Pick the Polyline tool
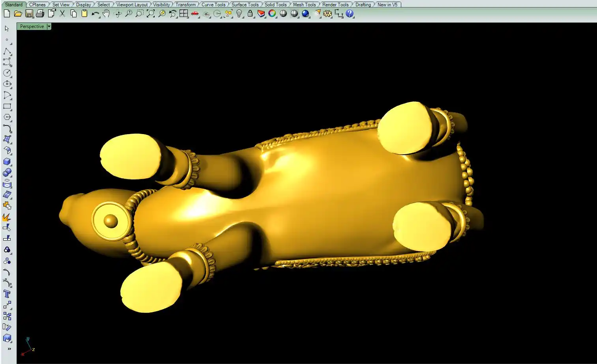Viewport: 597px width, 364px height. point(7,52)
